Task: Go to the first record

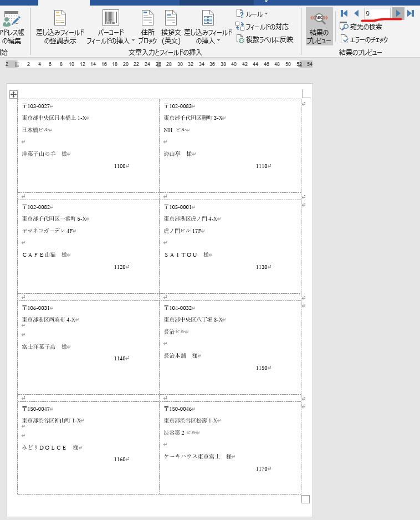Action: [x=344, y=13]
